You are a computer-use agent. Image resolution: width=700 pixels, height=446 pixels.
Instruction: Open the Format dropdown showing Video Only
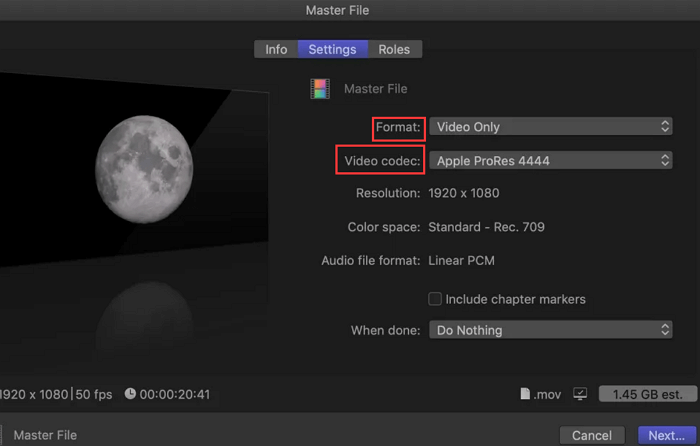tap(550, 127)
